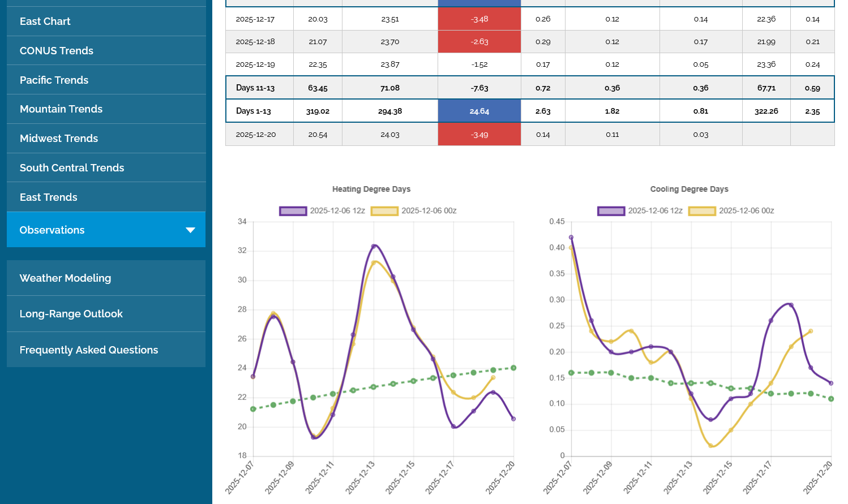Toggle purple 12z swatch in Heating Degree Days legend
848x504 pixels.
(293, 211)
